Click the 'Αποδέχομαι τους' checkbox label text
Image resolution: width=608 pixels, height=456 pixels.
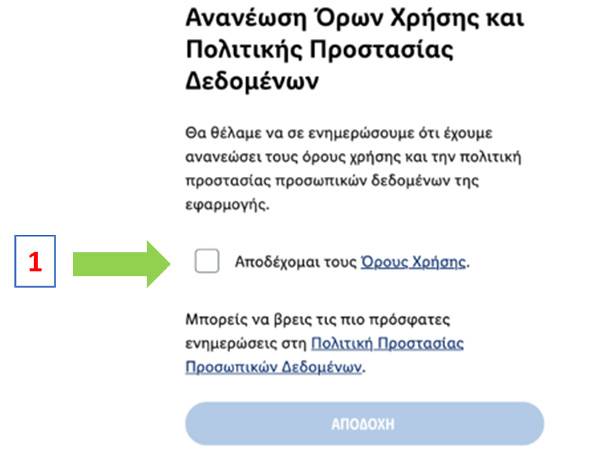pyautogui.click(x=296, y=262)
